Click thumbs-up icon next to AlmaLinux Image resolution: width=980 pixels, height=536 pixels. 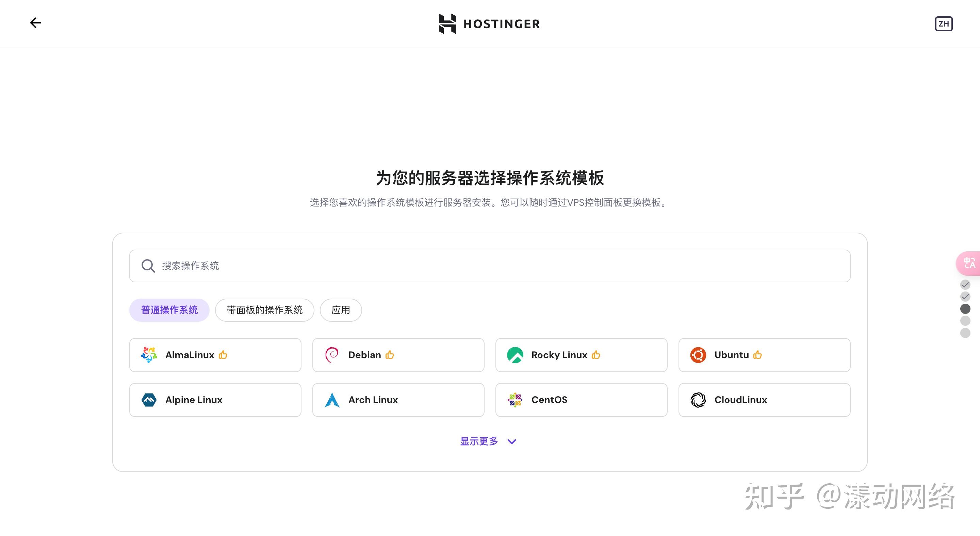pos(223,355)
